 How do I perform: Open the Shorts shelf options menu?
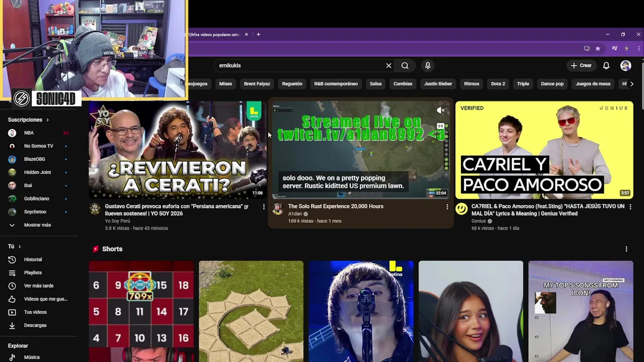(x=626, y=249)
